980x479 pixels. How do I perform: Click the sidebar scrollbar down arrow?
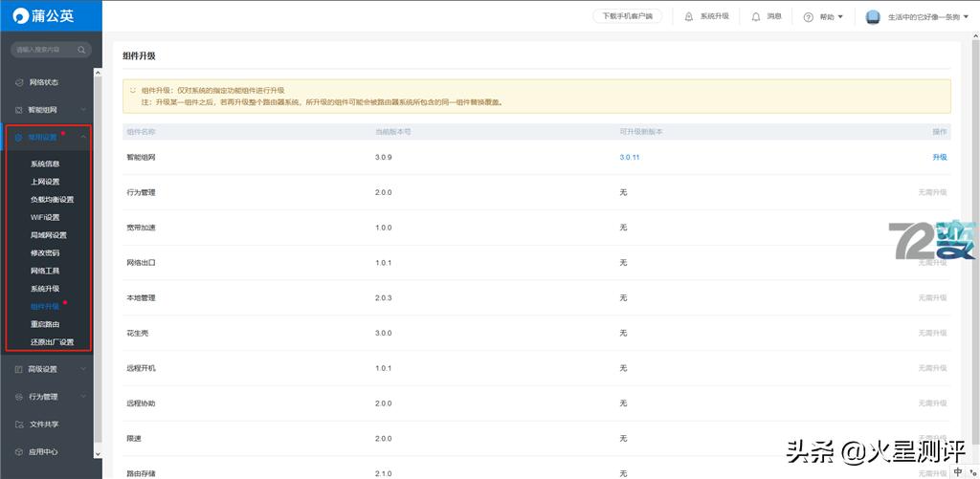(98, 454)
